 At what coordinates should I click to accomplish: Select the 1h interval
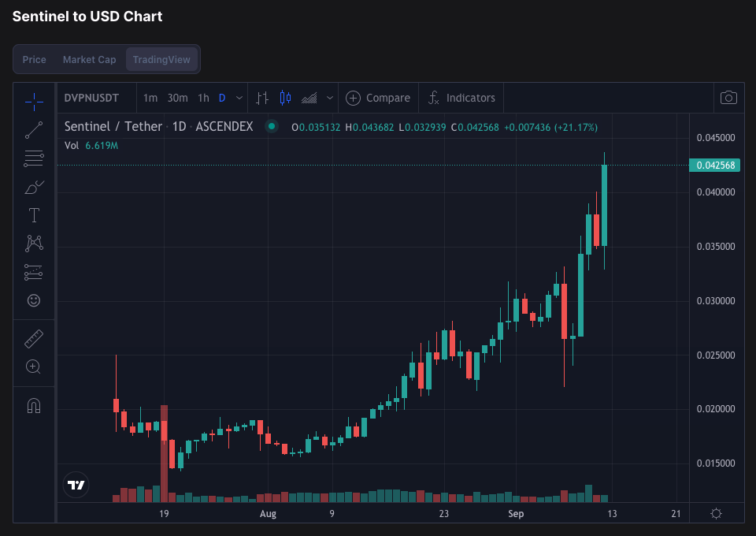[203, 98]
